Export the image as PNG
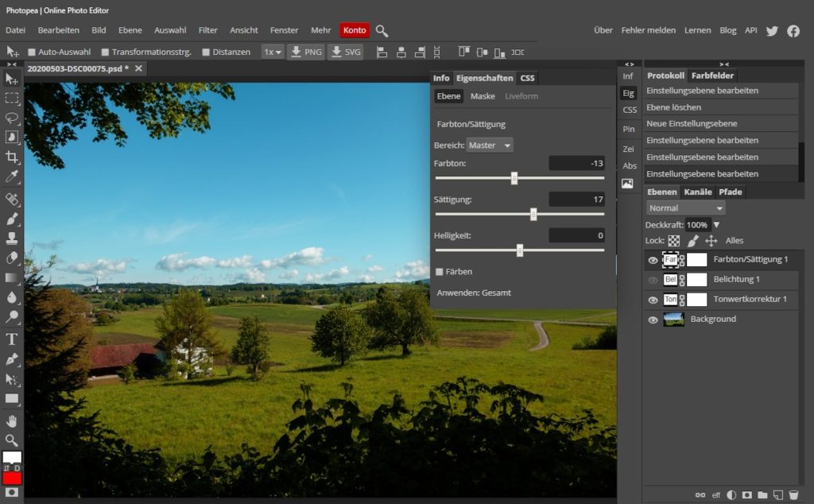The image size is (814, 504). pos(306,52)
